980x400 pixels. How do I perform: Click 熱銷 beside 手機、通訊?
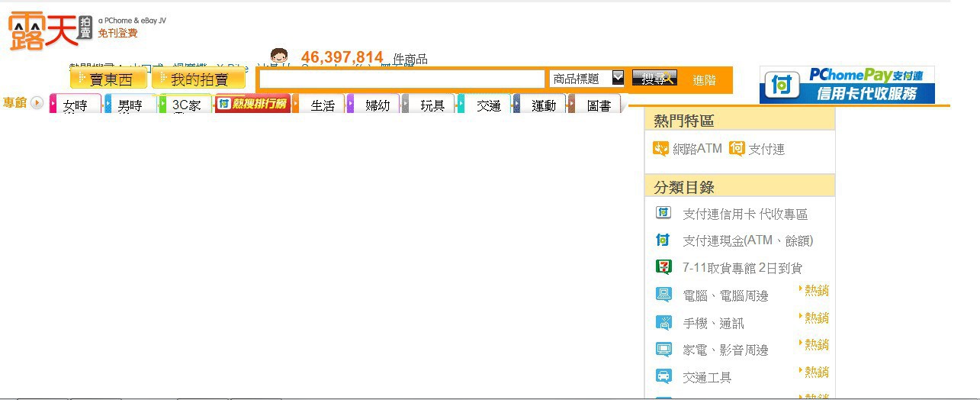(x=815, y=318)
